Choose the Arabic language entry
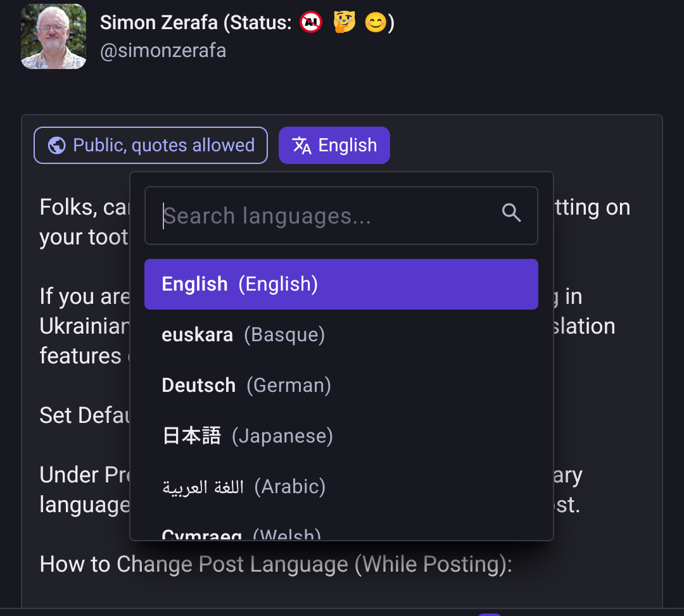The image size is (684, 616). click(244, 487)
